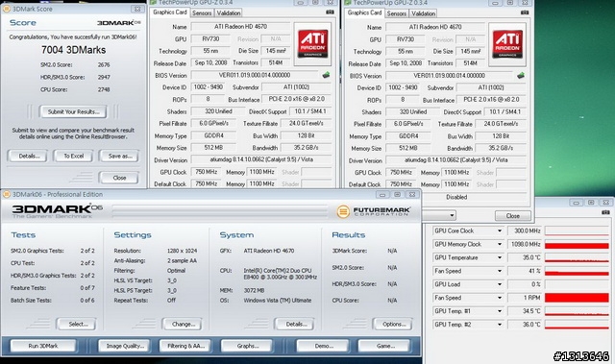This screenshot has height=364, width=615.
Task: Switch to Sensors tab in right GPU-Z window
Action: [396, 13]
